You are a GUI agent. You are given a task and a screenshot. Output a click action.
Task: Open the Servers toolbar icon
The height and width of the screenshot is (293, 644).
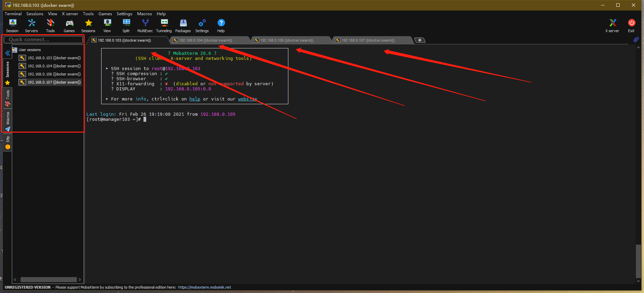[x=31, y=25]
